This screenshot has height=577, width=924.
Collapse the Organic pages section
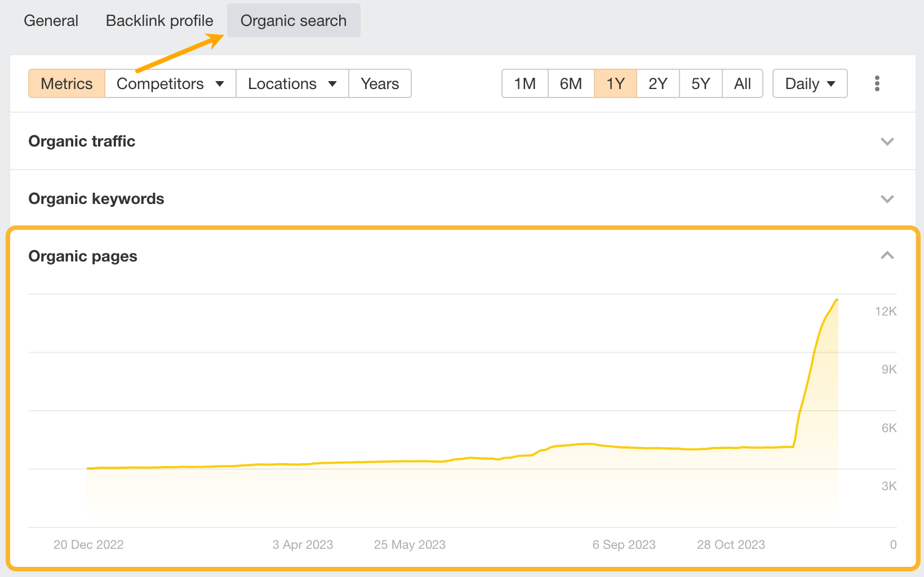point(887,256)
